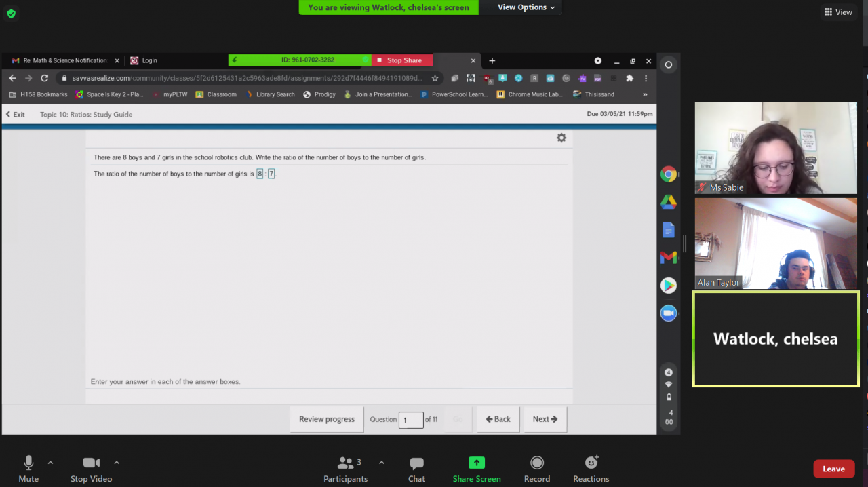Open myPLTW bookmark

pos(170,94)
